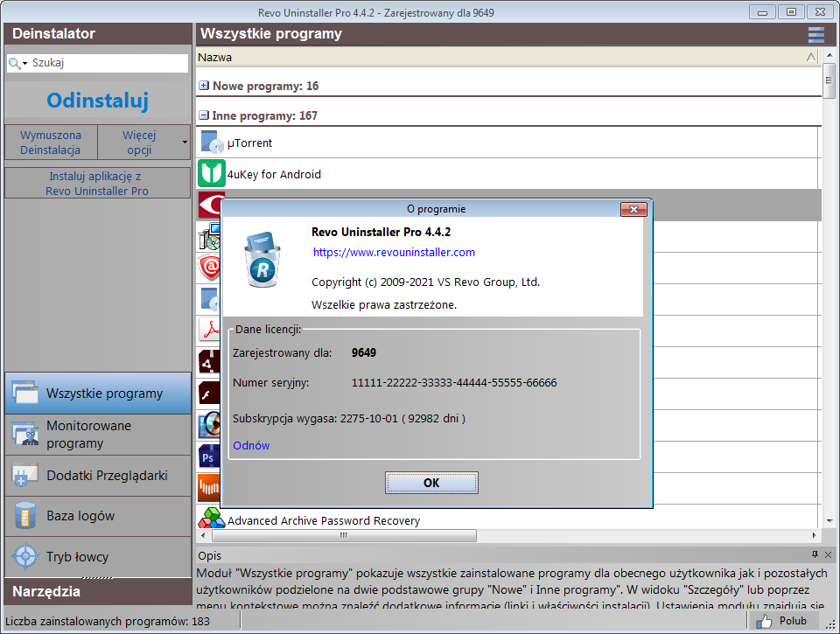Select the 4uKey for Android entry
The width and height of the screenshot is (840, 634).
[x=274, y=175]
